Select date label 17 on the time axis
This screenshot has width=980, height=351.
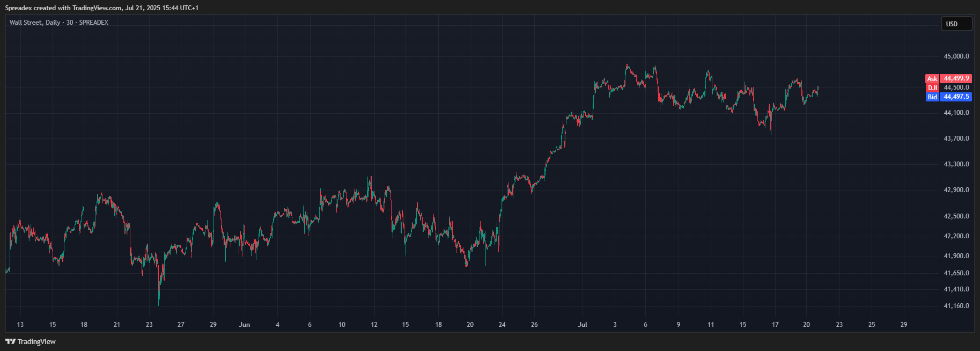(775, 325)
